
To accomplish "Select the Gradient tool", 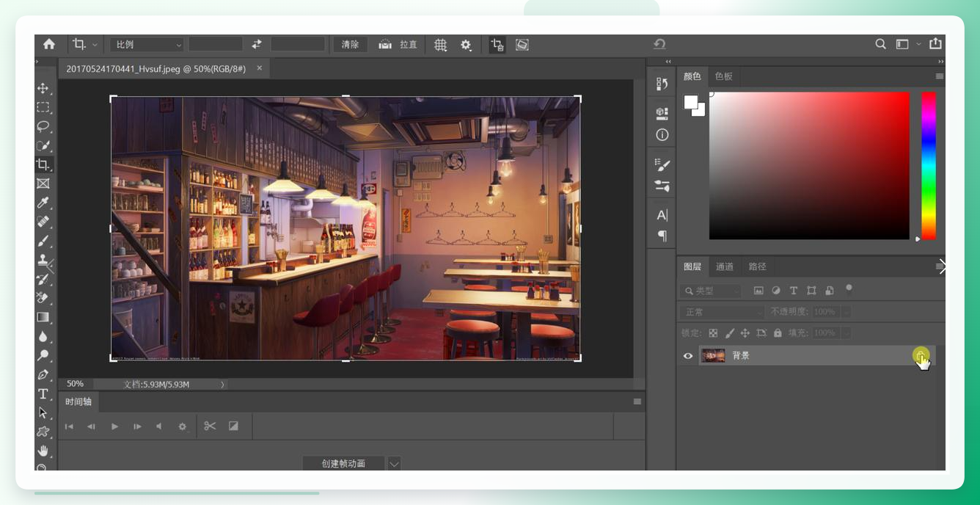I will (x=43, y=317).
